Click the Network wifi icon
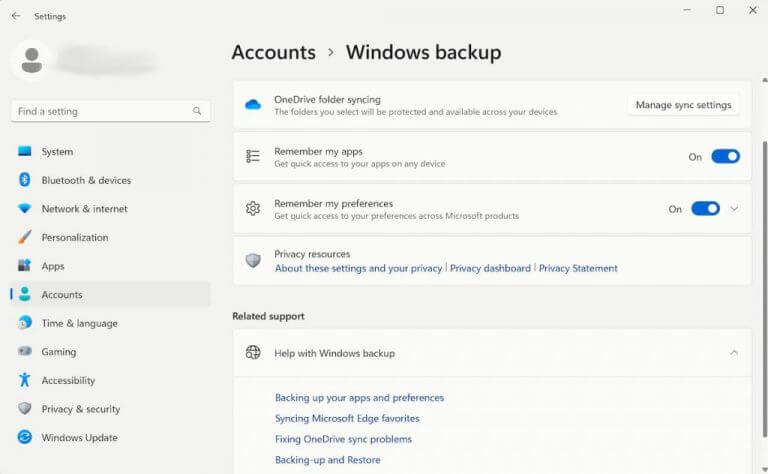The height and width of the screenshot is (474, 768). click(x=24, y=209)
